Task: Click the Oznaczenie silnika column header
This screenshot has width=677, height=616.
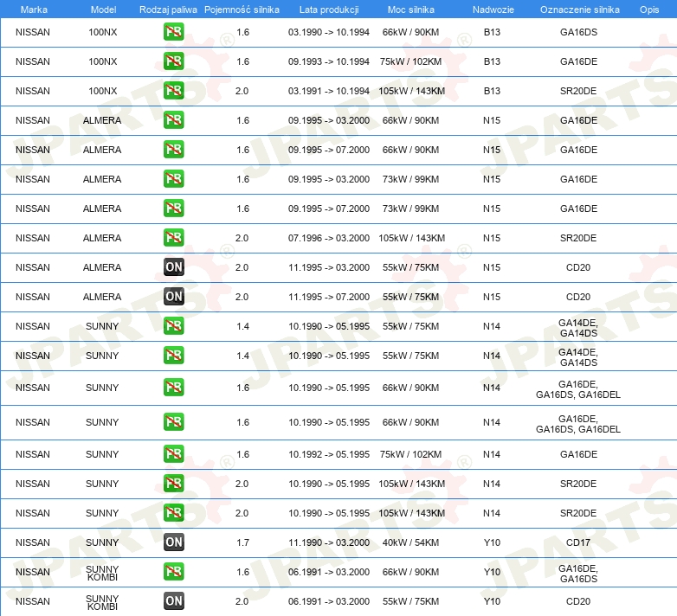Action: [x=579, y=10]
